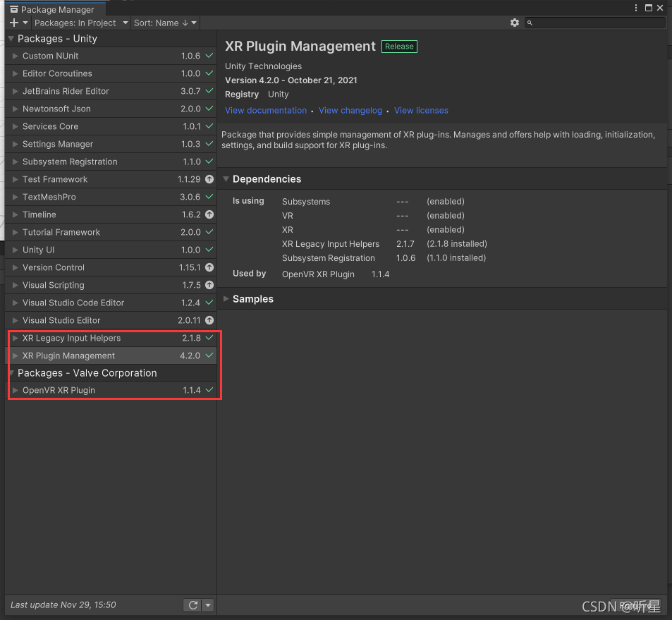Click Editor Coroutines installed checkmark

click(209, 73)
